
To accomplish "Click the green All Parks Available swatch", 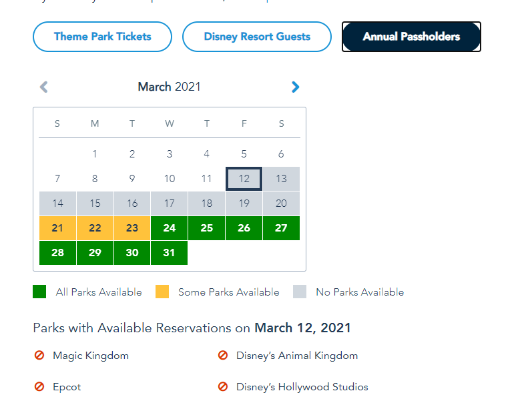I will pyautogui.click(x=40, y=292).
